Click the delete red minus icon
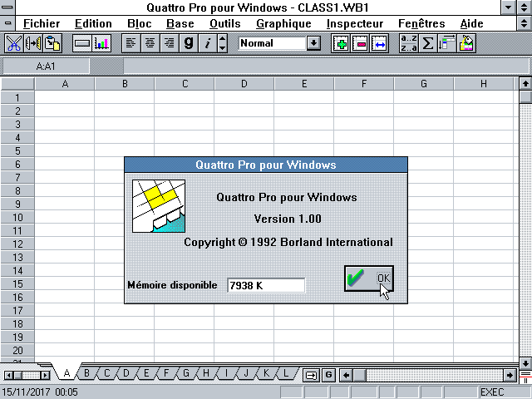The image size is (532, 399). click(x=360, y=43)
